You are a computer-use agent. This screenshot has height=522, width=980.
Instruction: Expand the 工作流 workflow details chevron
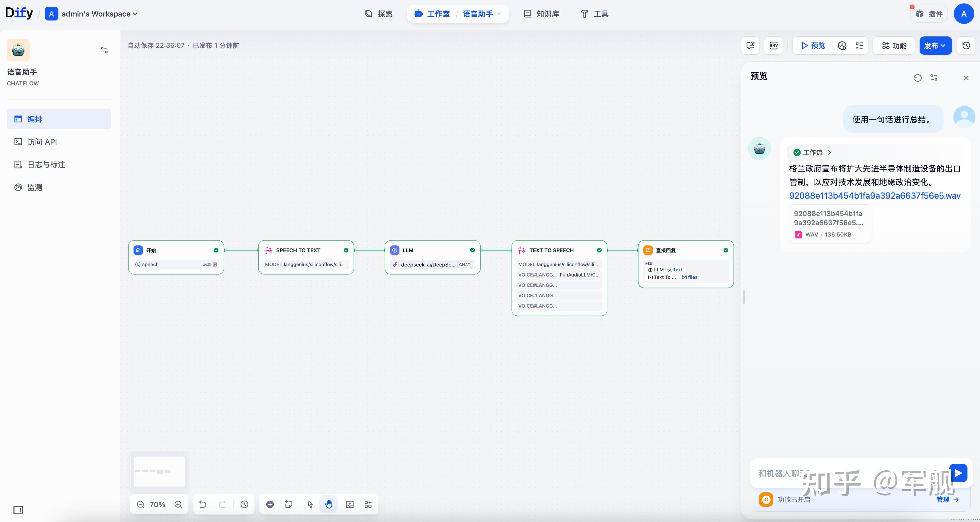click(830, 153)
